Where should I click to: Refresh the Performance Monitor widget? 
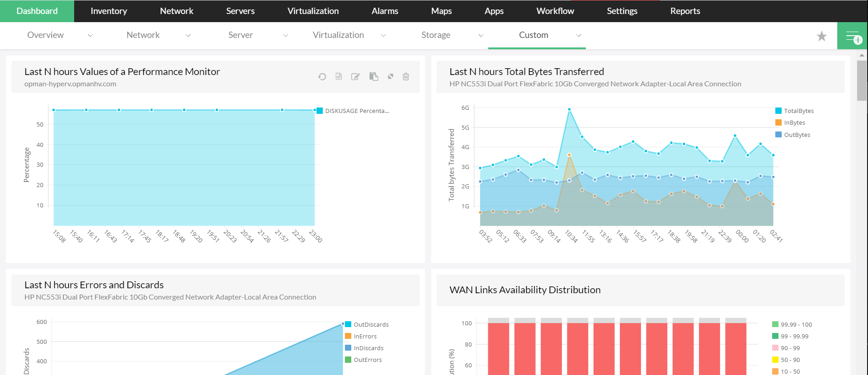click(x=322, y=77)
